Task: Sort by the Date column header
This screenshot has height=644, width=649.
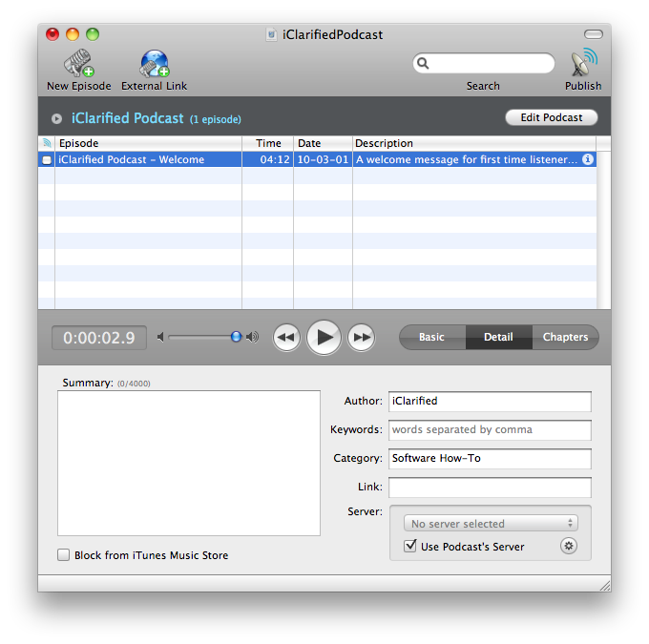Action: [323, 143]
